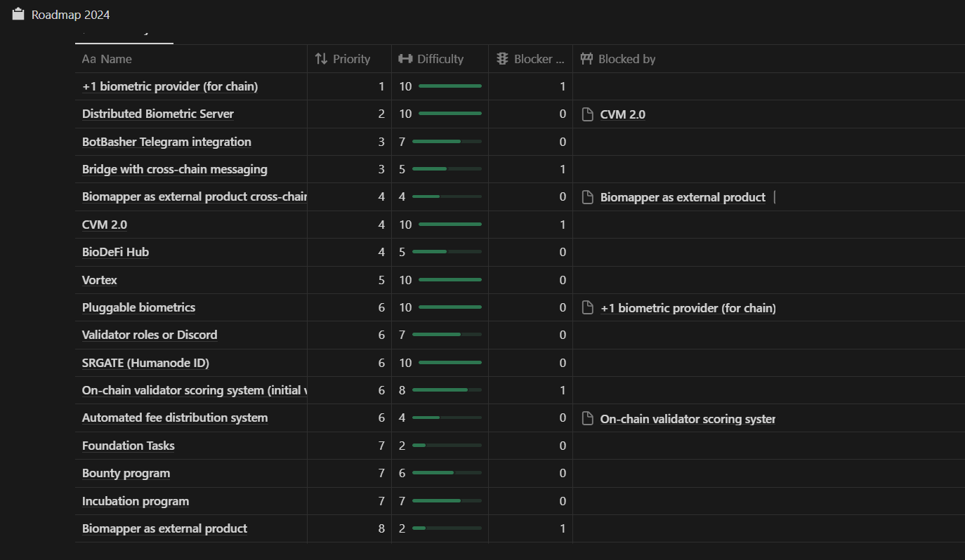Click empty Blocked by cell for Vortex
The height and width of the screenshot is (560, 965).
point(768,280)
